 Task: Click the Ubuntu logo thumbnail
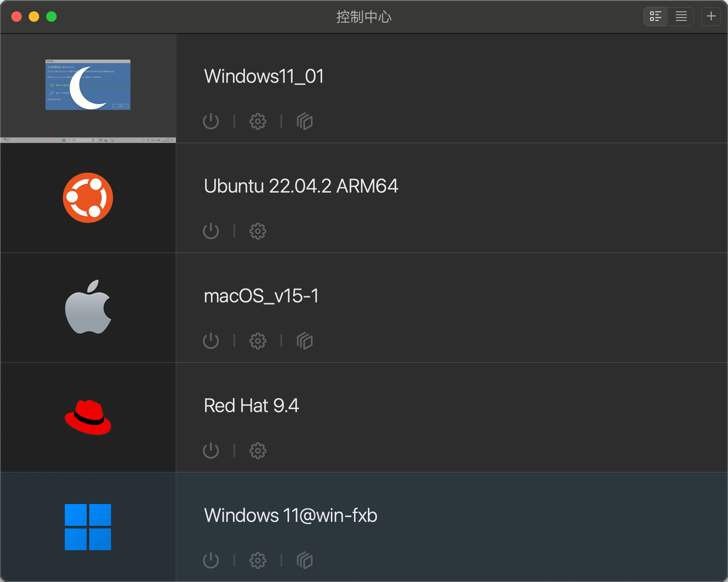[88, 198]
